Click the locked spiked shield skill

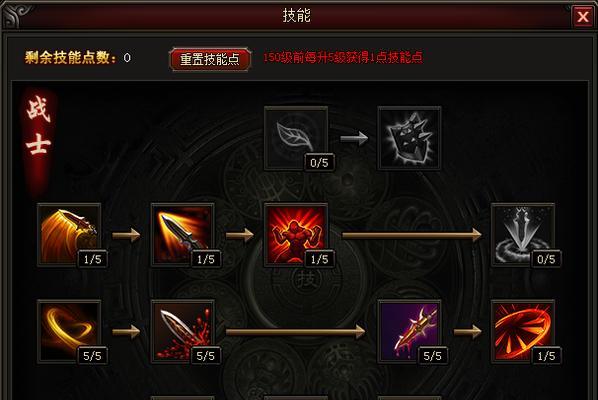point(409,138)
